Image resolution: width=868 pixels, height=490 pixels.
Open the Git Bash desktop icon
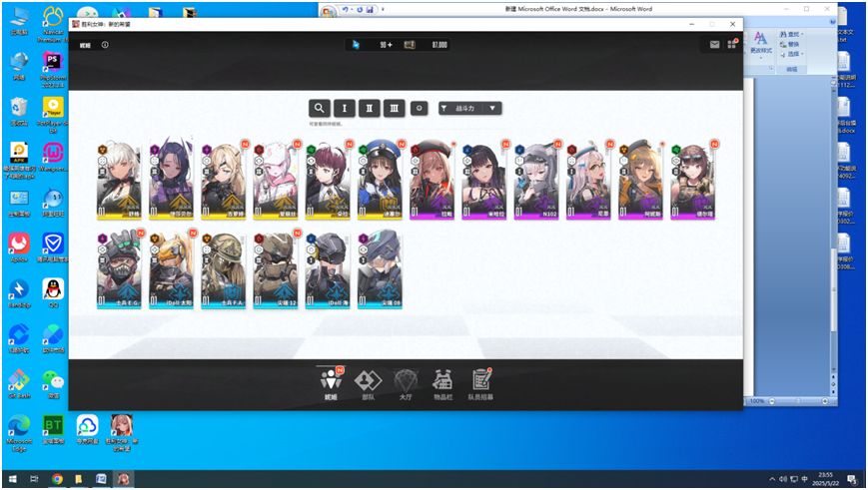coord(19,384)
